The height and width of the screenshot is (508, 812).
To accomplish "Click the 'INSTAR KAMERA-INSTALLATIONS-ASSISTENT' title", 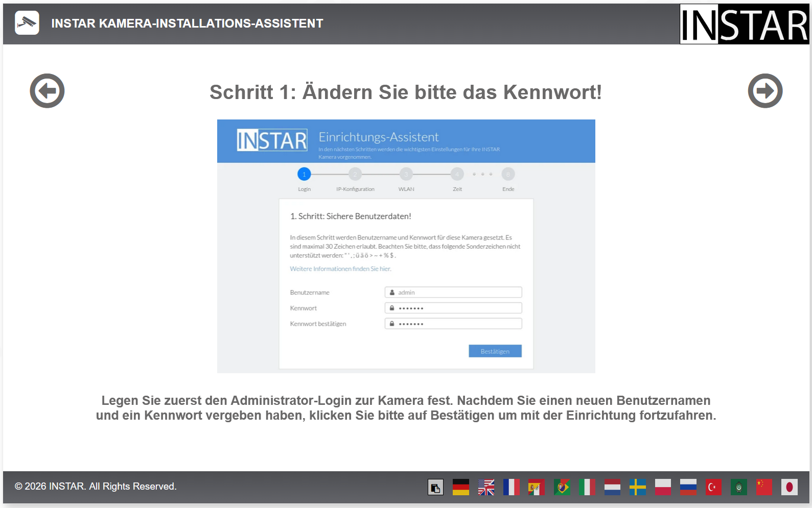I will click(187, 23).
